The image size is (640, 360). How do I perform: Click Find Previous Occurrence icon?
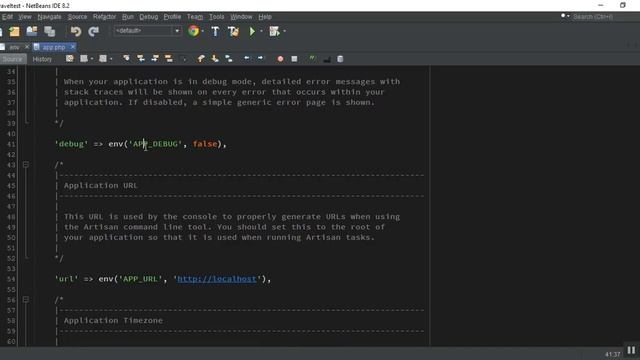(141, 59)
